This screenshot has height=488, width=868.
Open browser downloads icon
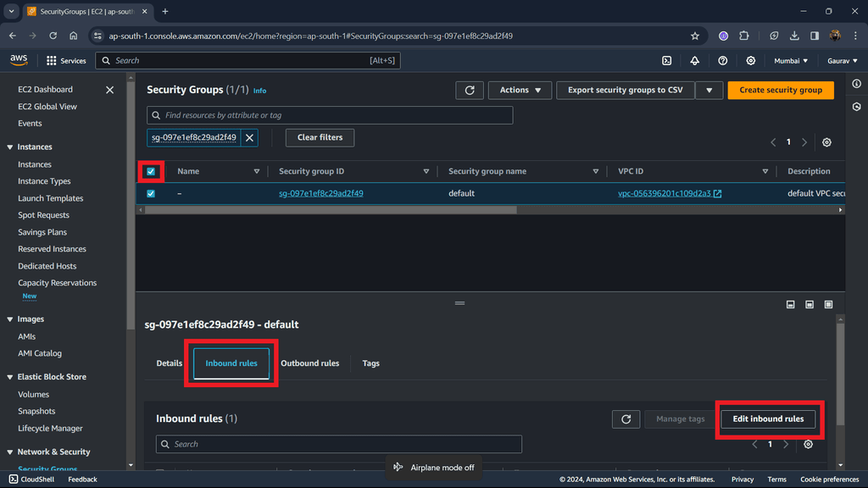tap(794, 36)
